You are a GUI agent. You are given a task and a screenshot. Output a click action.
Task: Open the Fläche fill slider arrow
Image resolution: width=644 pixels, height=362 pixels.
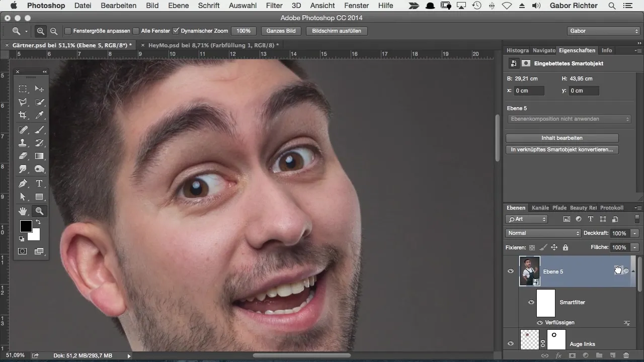(634, 247)
